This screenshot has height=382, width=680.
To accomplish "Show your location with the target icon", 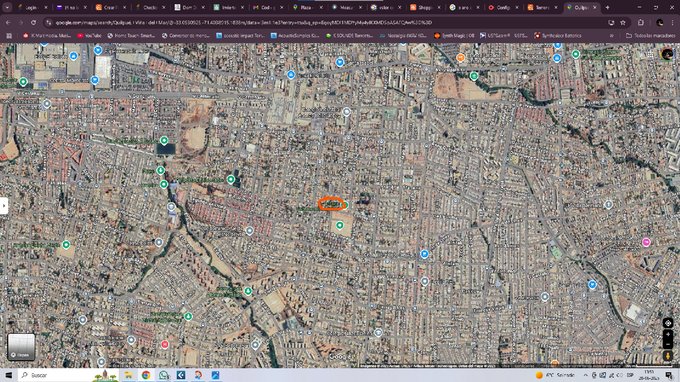I will pos(668,323).
